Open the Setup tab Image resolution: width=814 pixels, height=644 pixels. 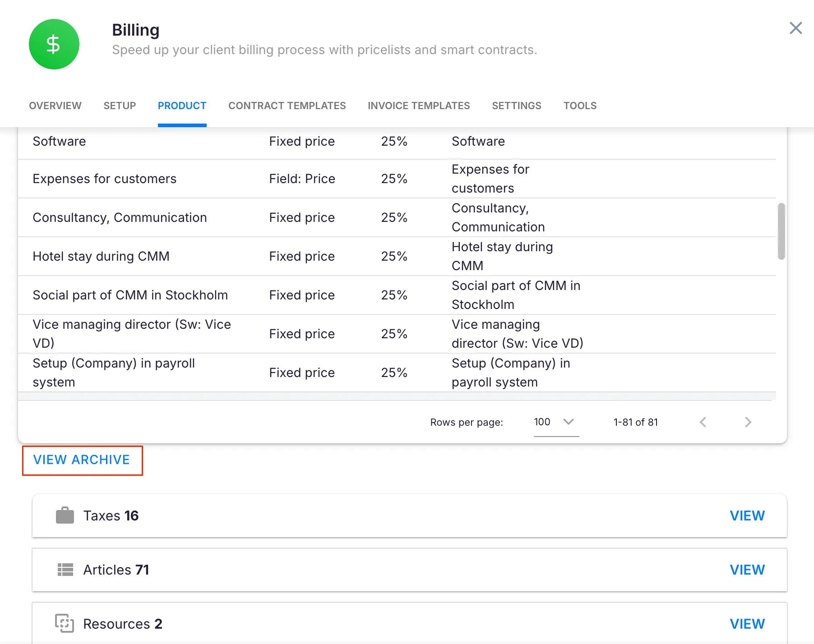(120, 106)
